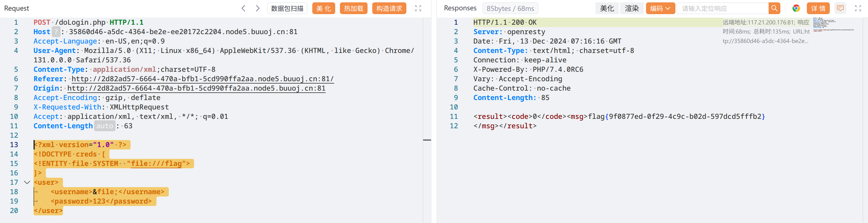Switch to 渲染 render view
This screenshot has height=223, width=868.
[x=632, y=8]
